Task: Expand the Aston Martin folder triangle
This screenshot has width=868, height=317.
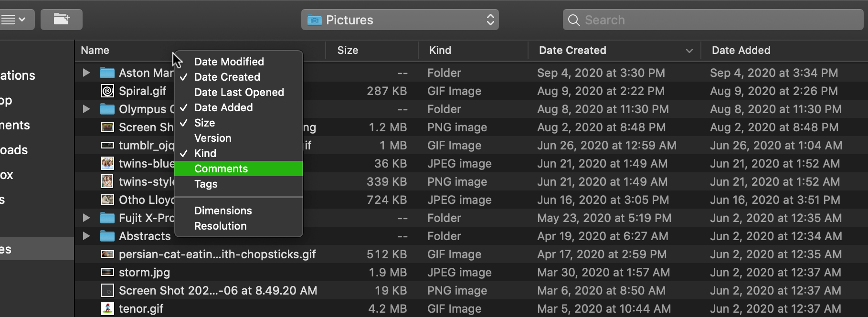Action: point(86,73)
